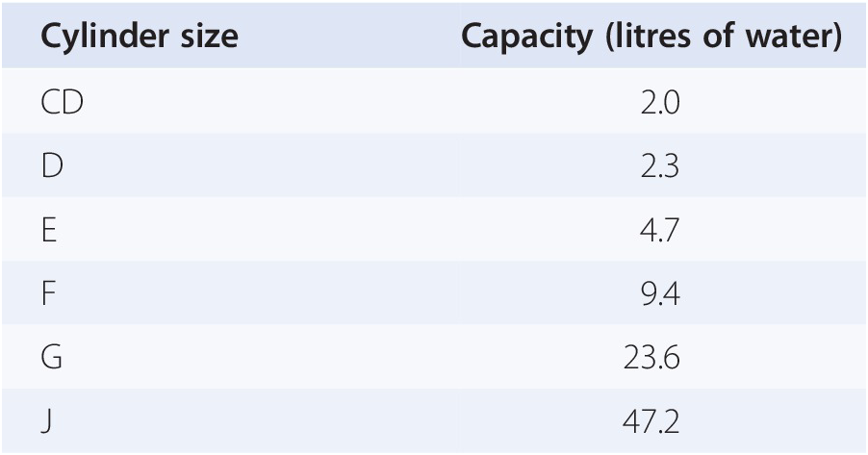Screen dimensions: 868x455
Task: Select the E cylinder size cell
Action: (x=49, y=231)
